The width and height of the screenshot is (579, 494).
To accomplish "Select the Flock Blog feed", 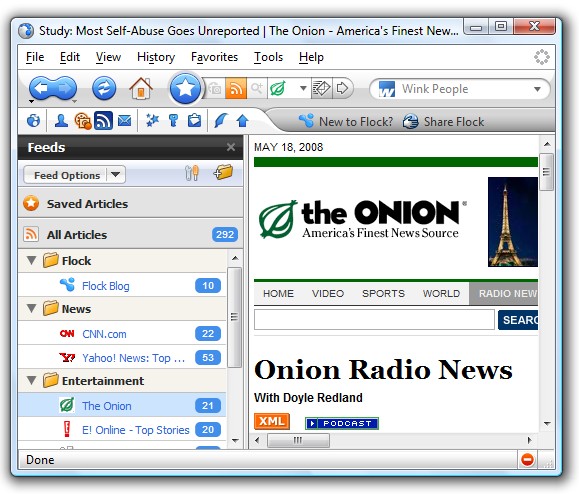I will pyautogui.click(x=122, y=285).
